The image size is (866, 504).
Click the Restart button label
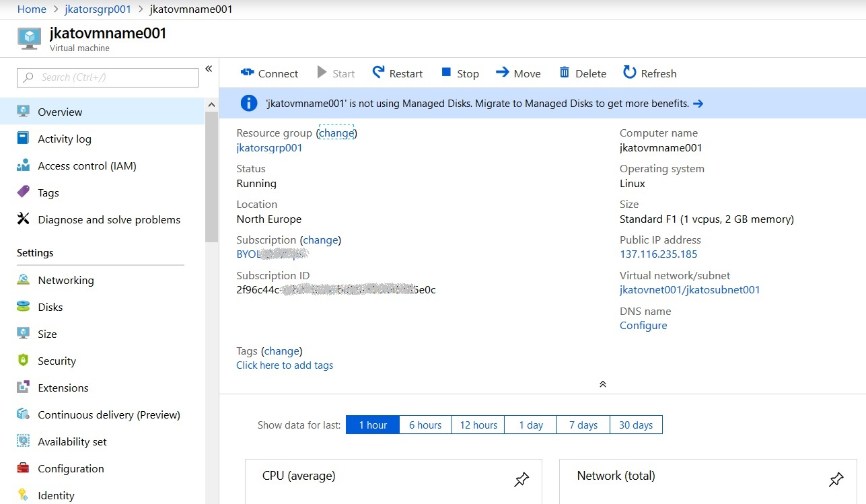[x=406, y=73]
